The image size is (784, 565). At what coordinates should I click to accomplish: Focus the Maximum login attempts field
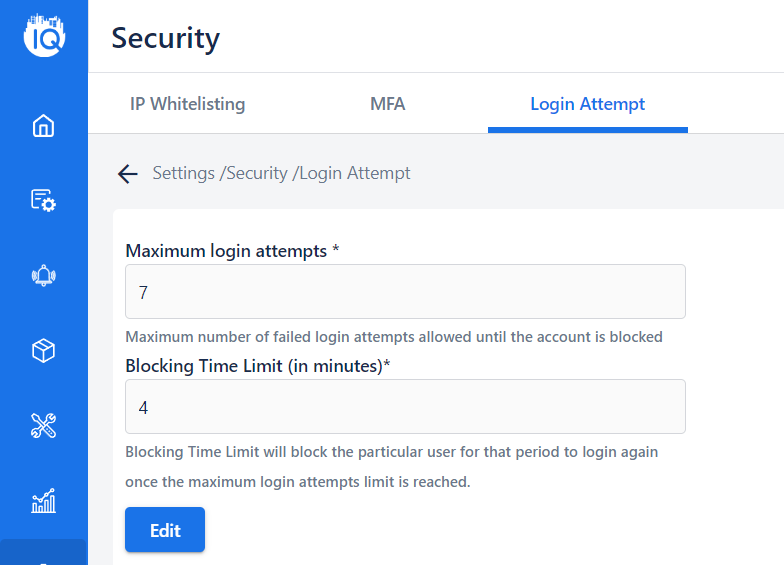pos(405,292)
